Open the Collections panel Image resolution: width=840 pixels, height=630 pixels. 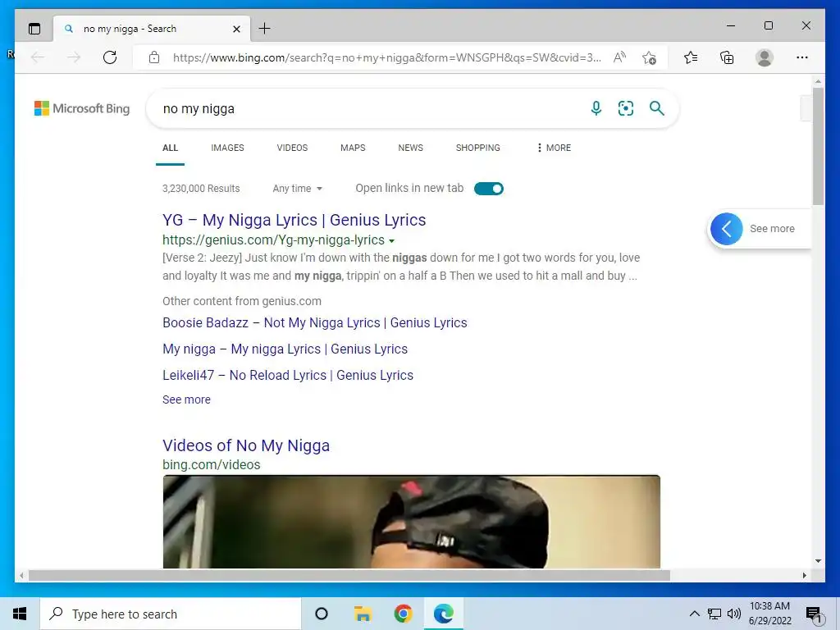click(x=727, y=57)
